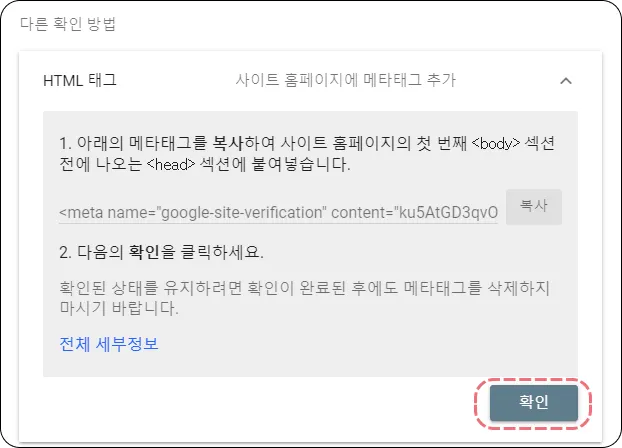The width and height of the screenshot is (622, 448).
Task: Click the <body> text in the instructions
Action: (x=495, y=143)
